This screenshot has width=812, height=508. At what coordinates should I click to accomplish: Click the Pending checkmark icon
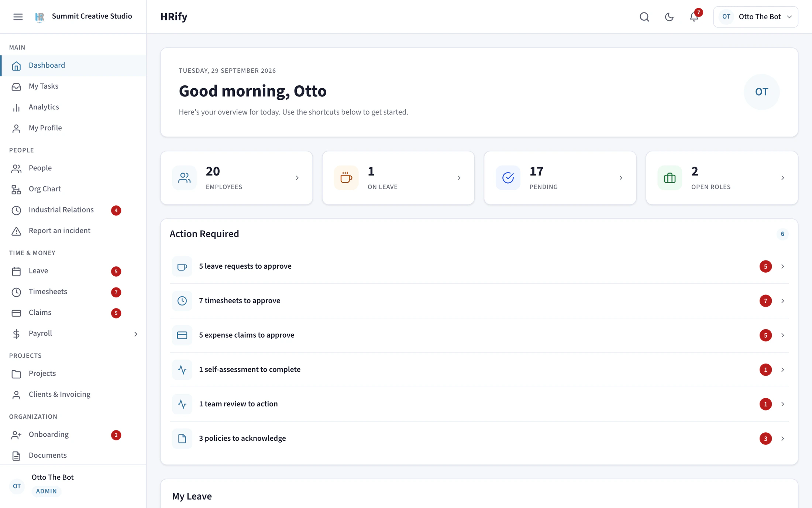(x=508, y=178)
